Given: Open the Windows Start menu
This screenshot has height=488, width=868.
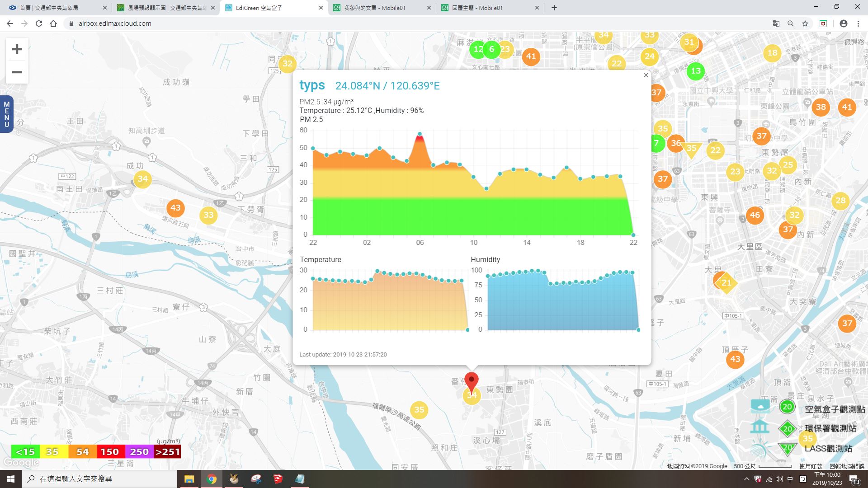Looking at the screenshot, I should pos(11,479).
